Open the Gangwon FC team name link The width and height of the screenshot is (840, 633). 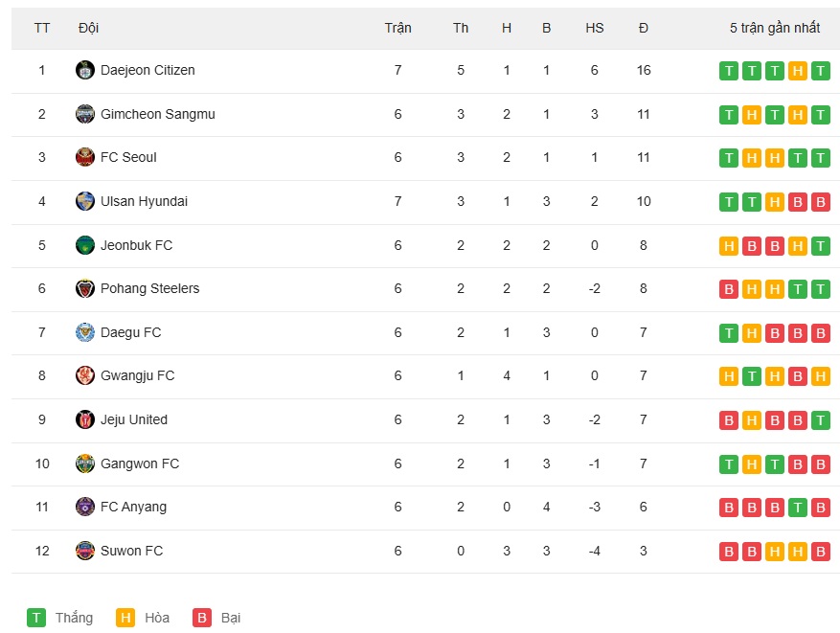click(140, 463)
